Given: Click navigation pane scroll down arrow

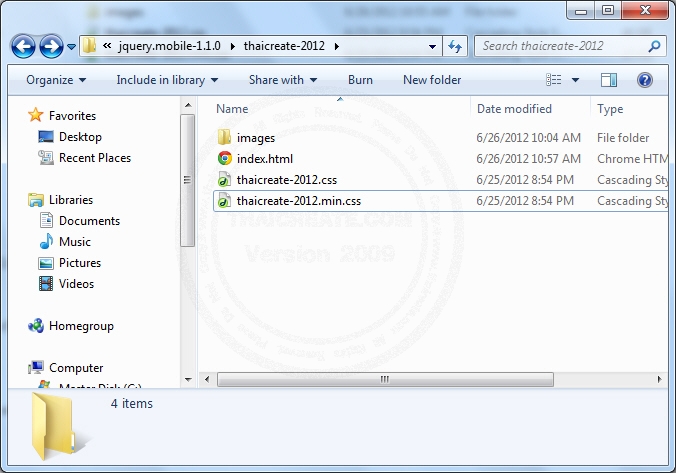Looking at the screenshot, I should tap(188, 380).
